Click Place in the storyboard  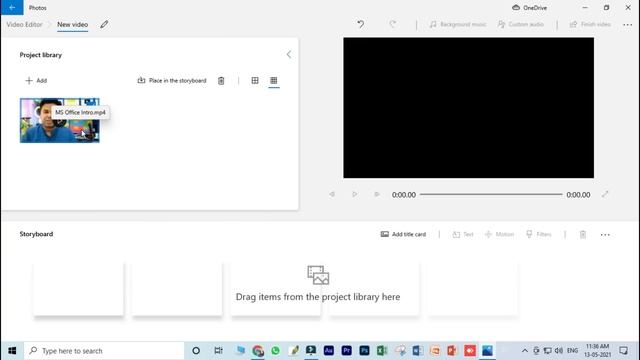click(x=172, y=81)
